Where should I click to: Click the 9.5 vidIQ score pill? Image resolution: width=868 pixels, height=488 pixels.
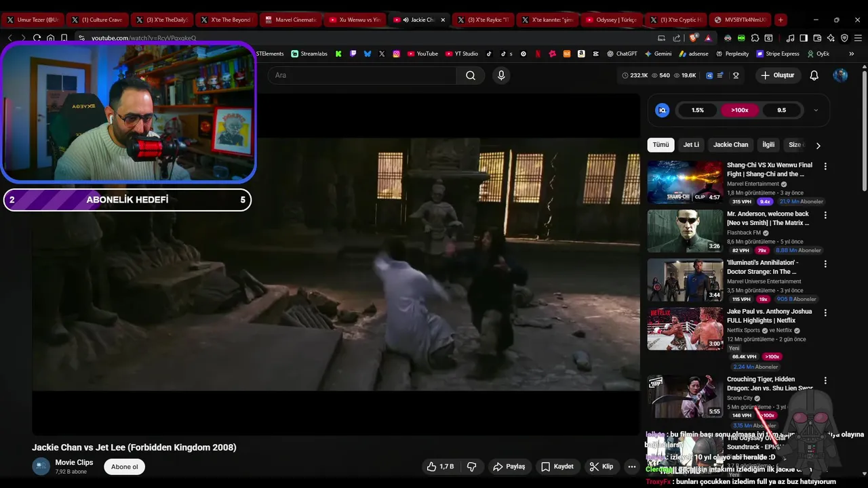[x=781, y=110]
